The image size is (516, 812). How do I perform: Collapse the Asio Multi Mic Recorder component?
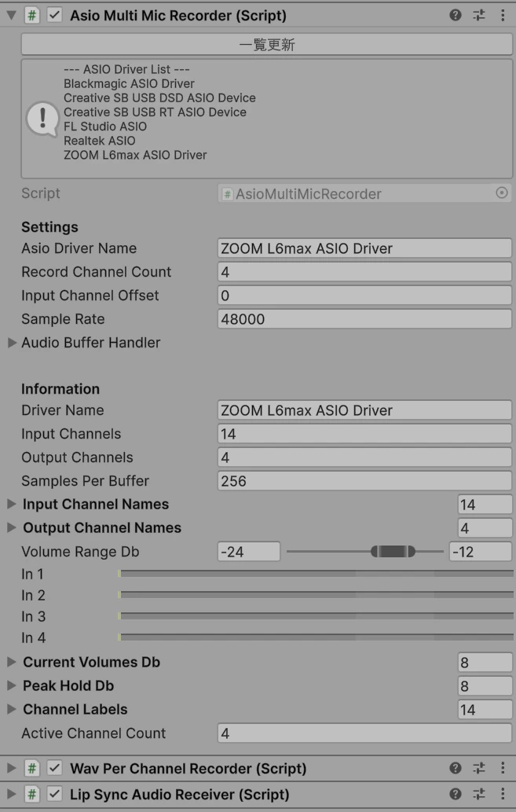(11, 15)
